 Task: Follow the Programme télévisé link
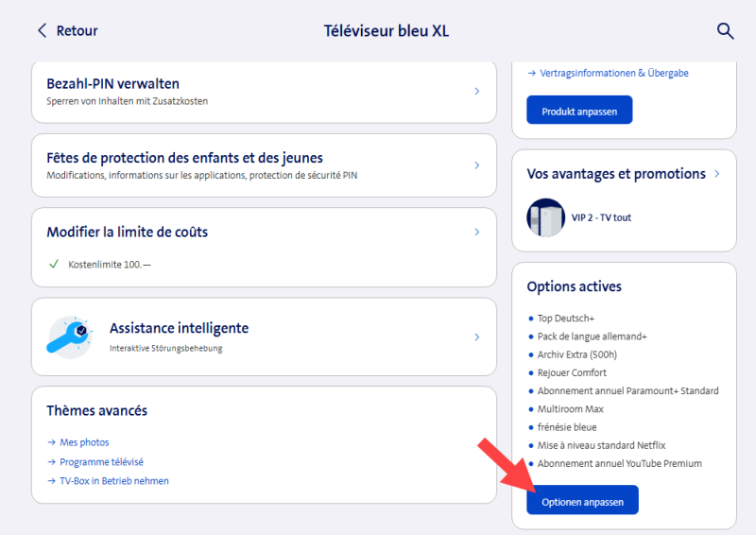(101, 461)
